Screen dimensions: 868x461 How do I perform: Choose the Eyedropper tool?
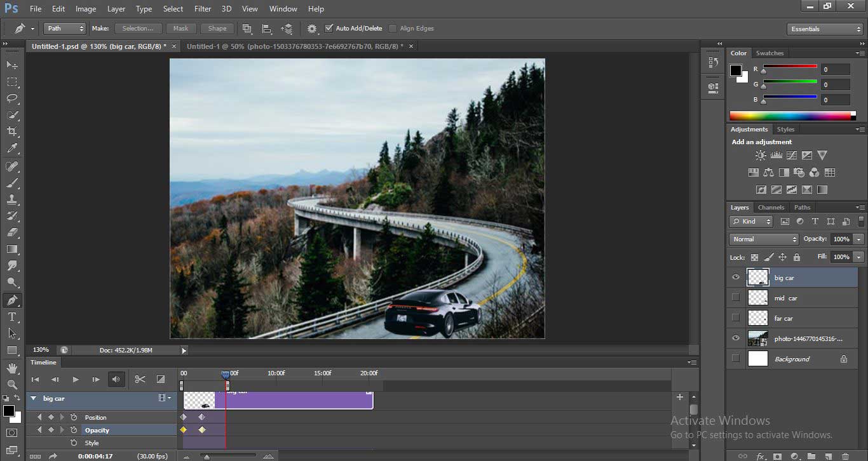[12, 148]
